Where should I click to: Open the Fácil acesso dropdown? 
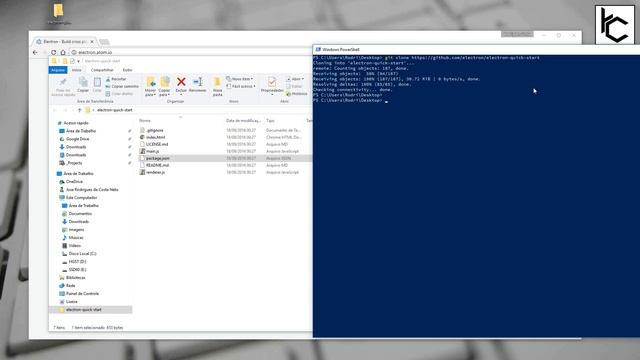click(x=241, y=86)
